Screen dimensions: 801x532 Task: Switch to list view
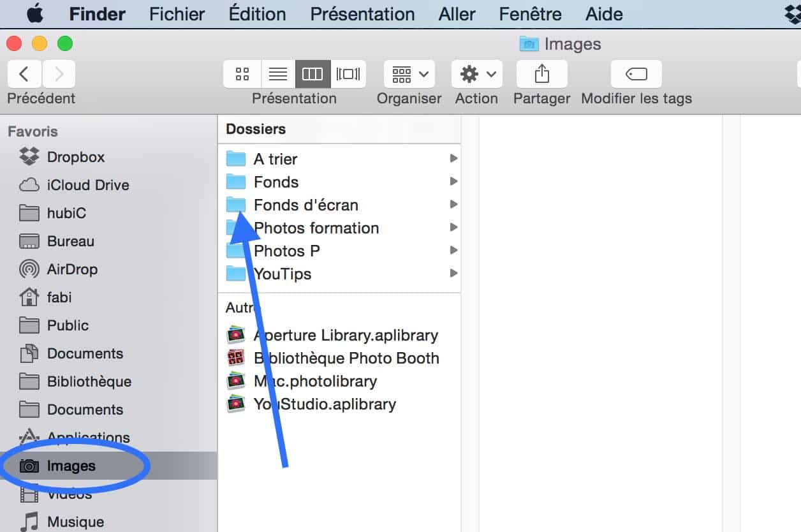pos(278,74)
